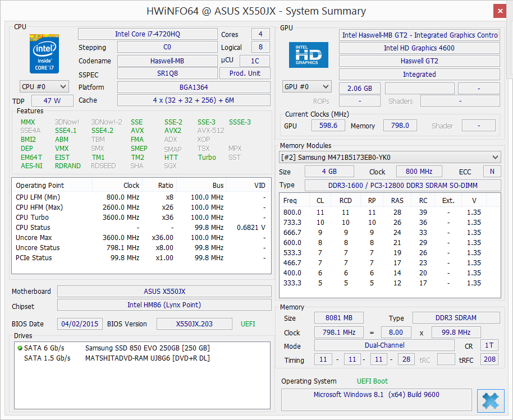Select the MATSHITADVD-RAM UJ8G6 drive entry
This screenshot has height=420, width=513.
pyautogui.click(x=143, y=358)
